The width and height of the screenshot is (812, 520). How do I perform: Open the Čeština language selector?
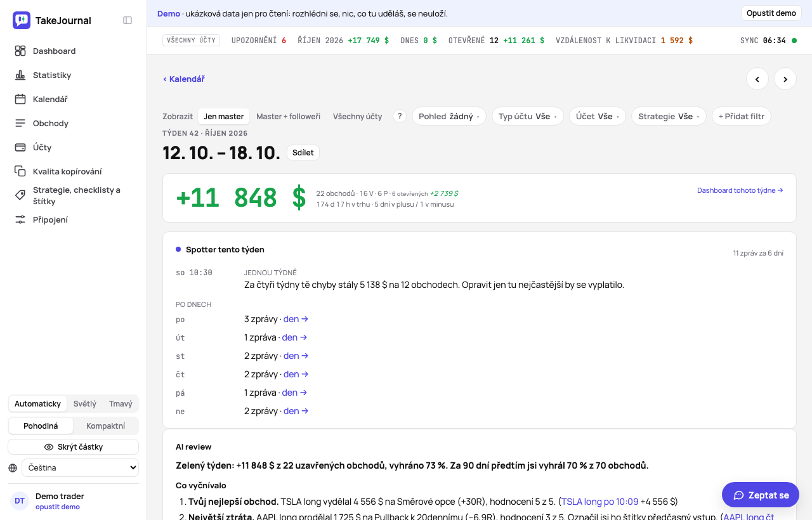[81, 468]
